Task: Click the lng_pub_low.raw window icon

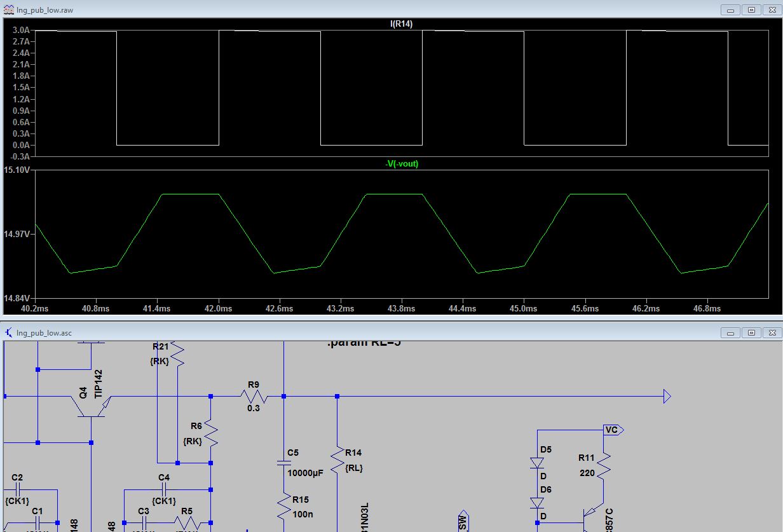Action: 9,10
